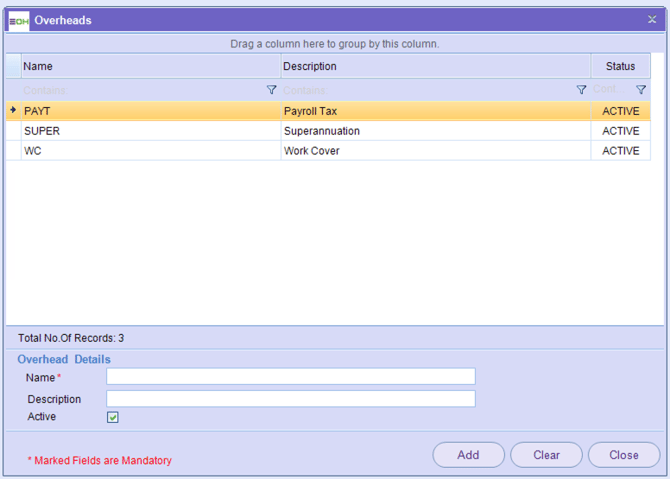Click the Name input field

pyautogui.click(x=290, y=377)
